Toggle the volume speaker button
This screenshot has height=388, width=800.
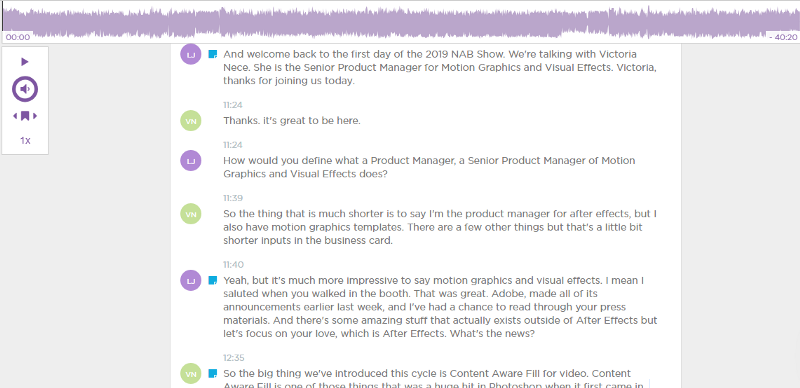(x=25, y=89)
